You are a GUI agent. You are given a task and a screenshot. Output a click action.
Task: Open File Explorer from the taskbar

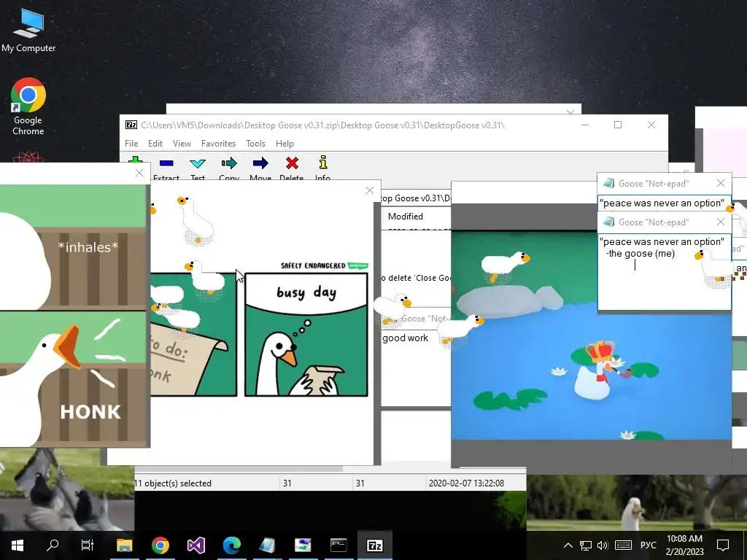pyautogui.click(x=125, y=545)
